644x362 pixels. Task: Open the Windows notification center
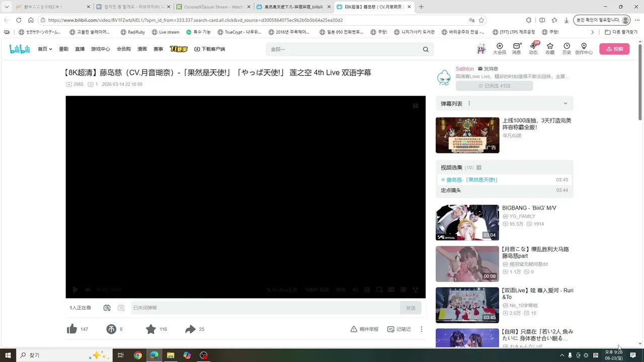pyautogui.click(x=633, y=355)
